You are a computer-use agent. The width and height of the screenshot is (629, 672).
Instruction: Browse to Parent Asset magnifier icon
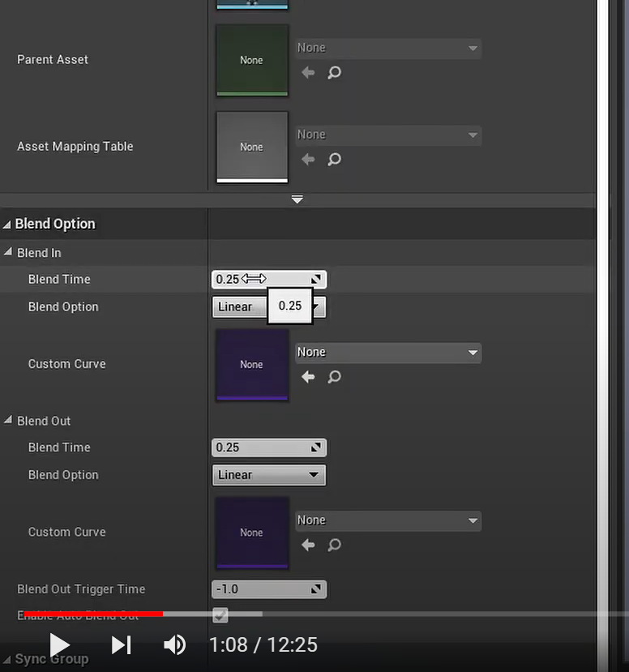[334, 72]
